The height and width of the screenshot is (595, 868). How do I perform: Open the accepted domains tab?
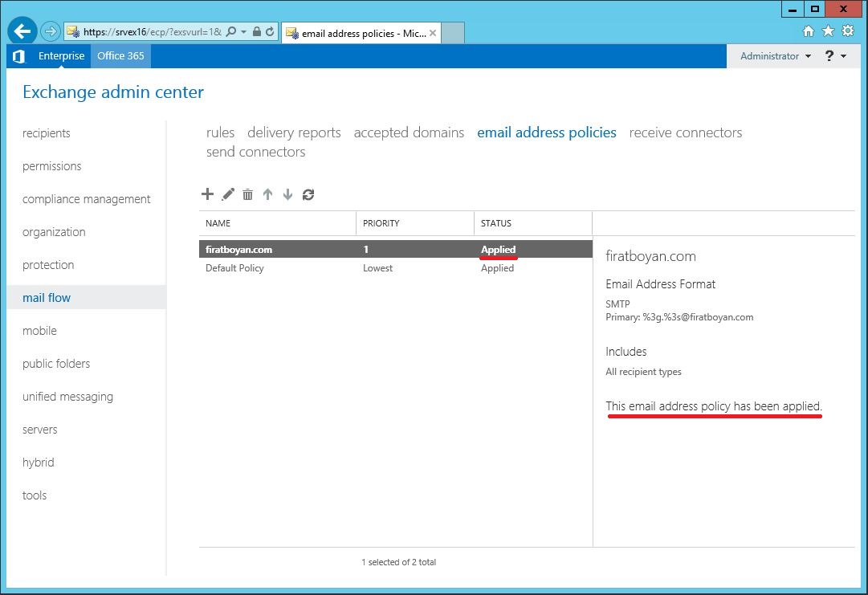(409, 132)
